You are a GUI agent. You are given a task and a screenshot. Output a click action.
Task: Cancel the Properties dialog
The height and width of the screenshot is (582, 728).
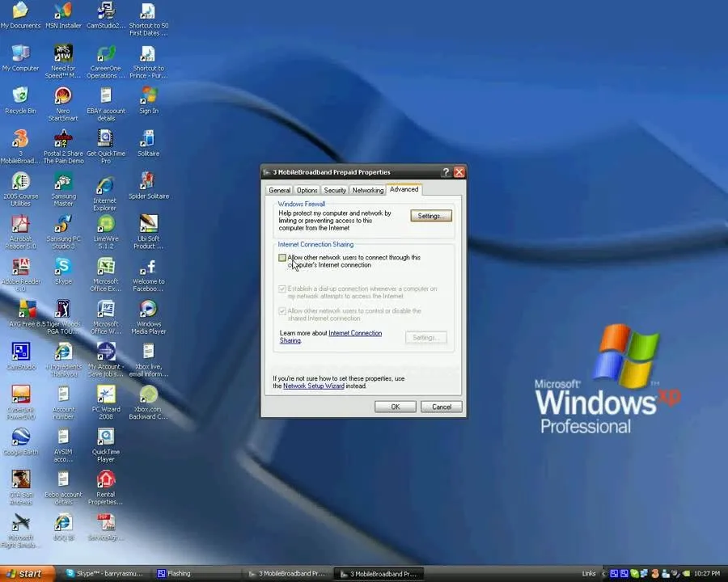442,407
